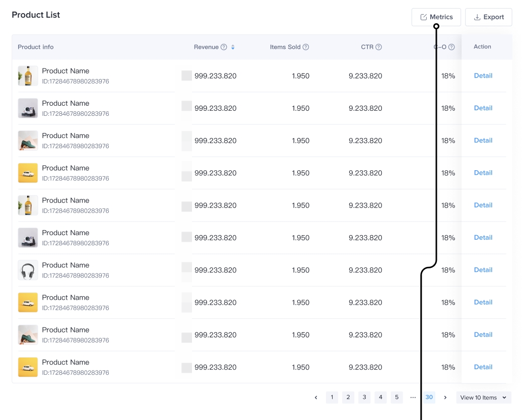The image size is (522, 420).
Task: Open the Metrics settings button
Action: point(436,17)
